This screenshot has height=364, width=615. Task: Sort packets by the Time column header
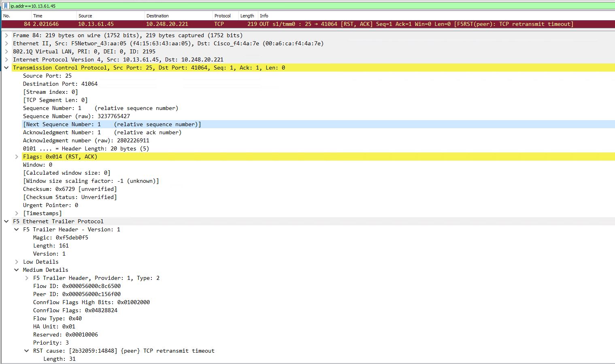pos(38,16)
